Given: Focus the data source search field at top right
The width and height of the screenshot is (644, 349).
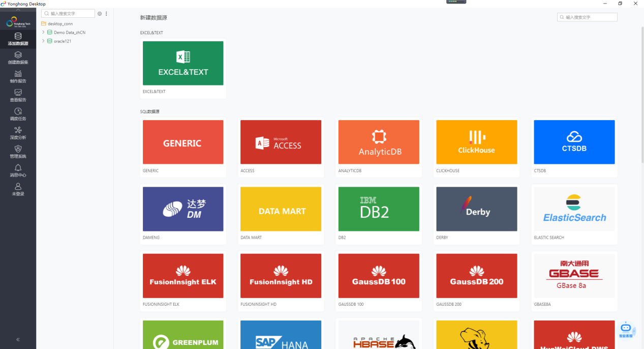Looking at the screenshot, I should tap(587, 17).
